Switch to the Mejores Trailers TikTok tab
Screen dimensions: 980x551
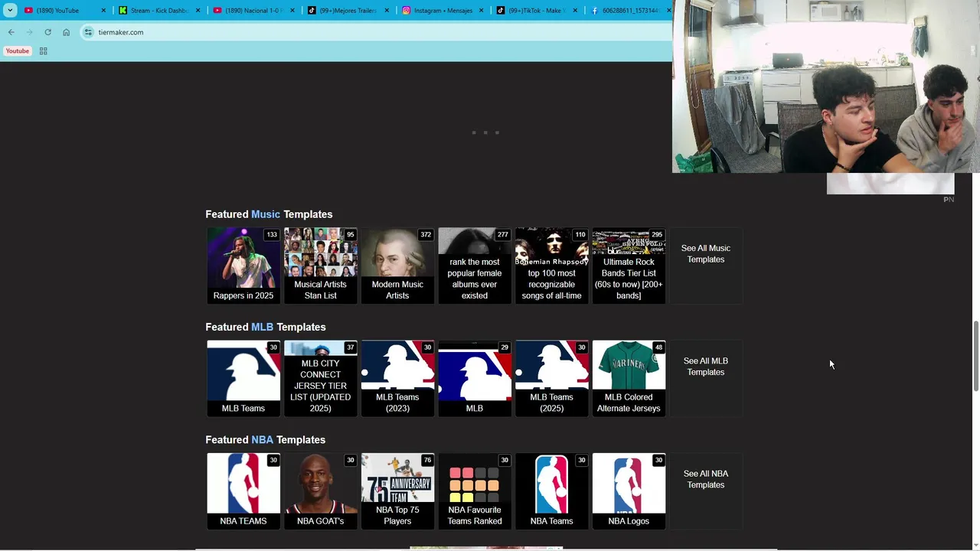[348, 10]
